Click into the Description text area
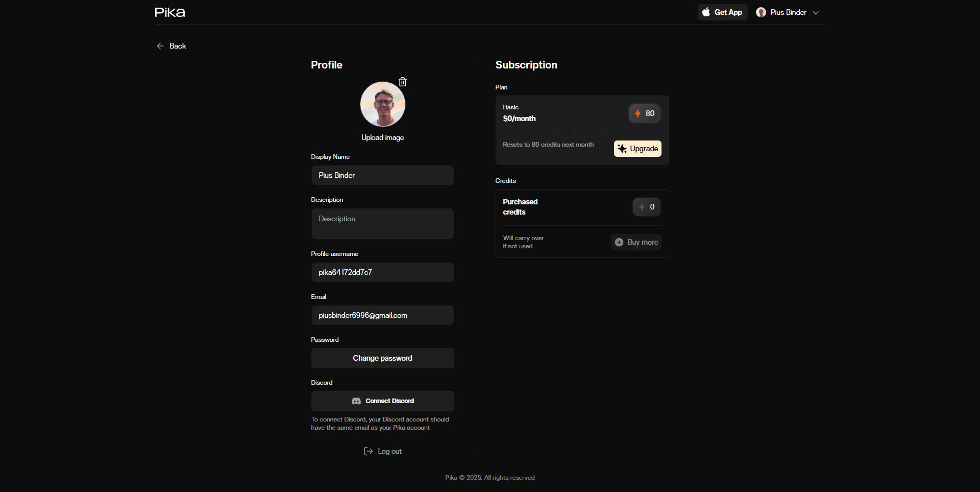 [x=382, y=224]
